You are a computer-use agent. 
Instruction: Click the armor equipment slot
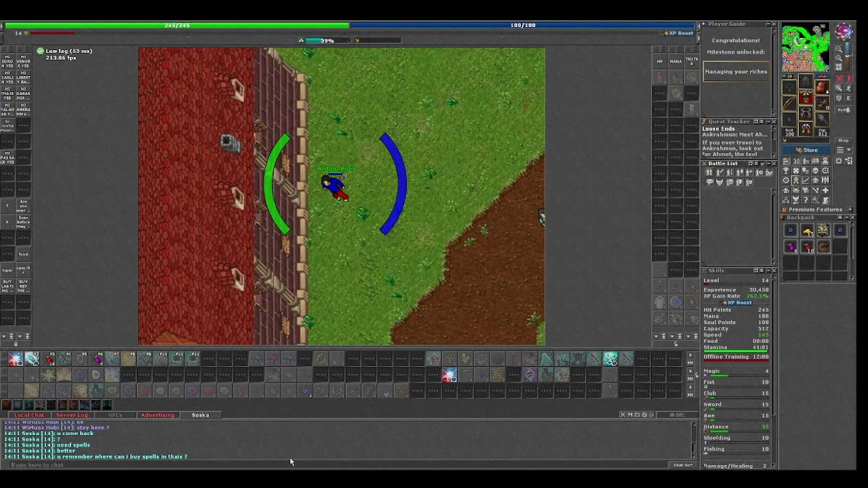tap(806, 97)
